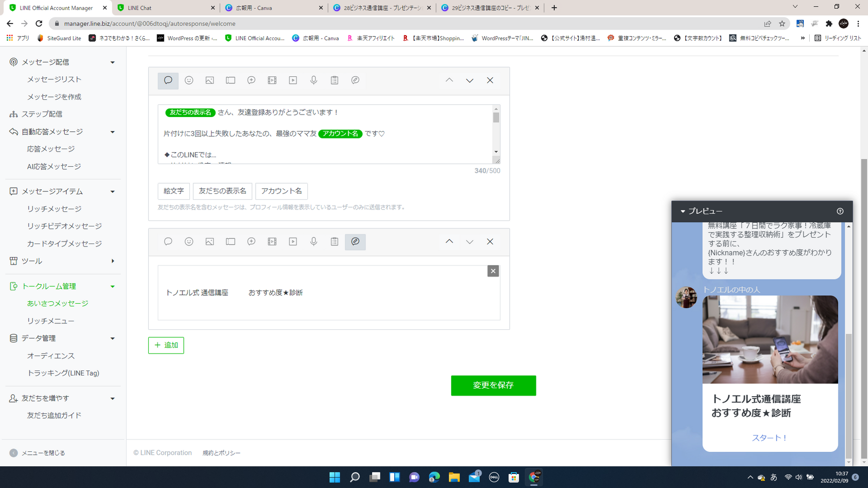Click the card type message icon in first toolbar
The height and width of the screenshot is (488, 868).
355,80
